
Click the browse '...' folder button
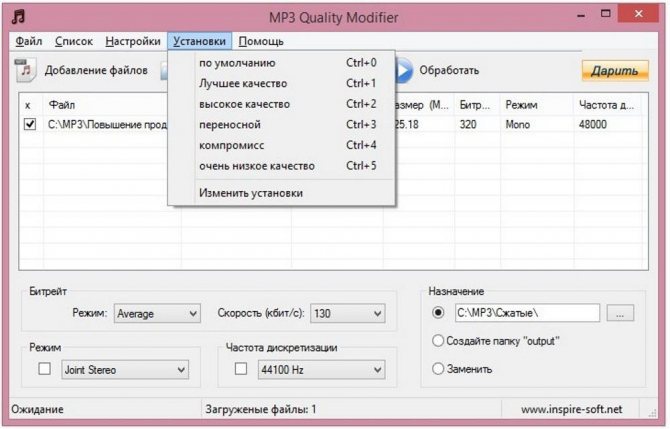coord(620,313)
